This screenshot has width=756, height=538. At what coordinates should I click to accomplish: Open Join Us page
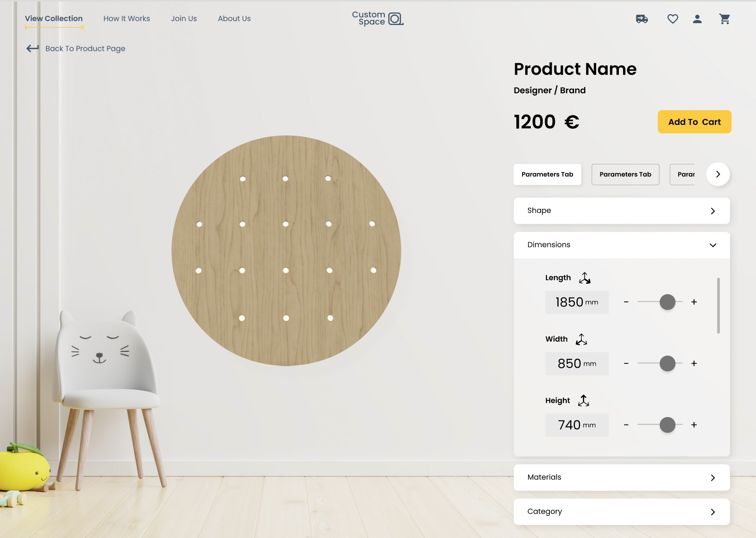184,19
